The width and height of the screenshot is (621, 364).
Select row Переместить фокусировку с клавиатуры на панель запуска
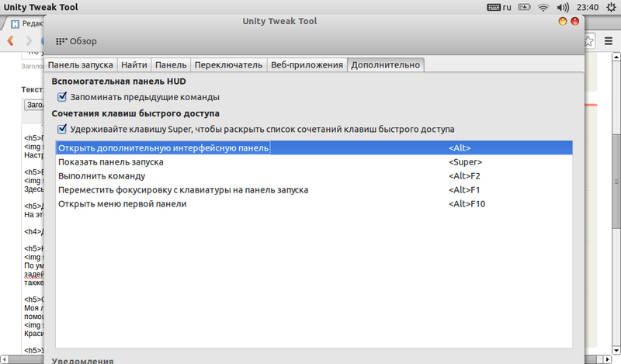point(314,189)
